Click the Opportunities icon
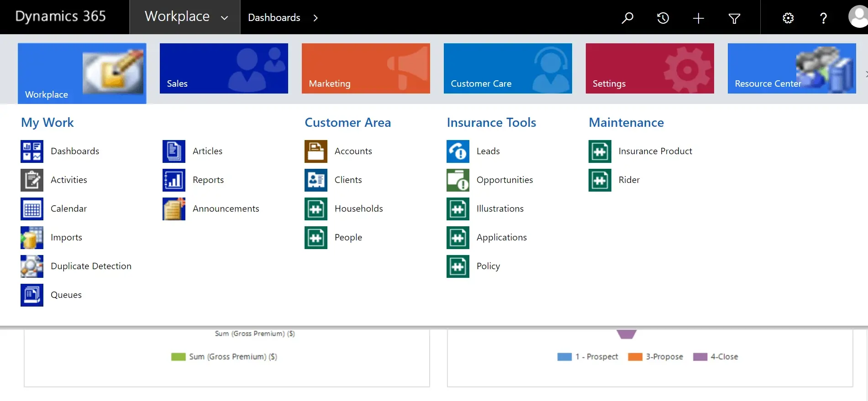Image resolution: width=868 pixels, height=401 pixels. coord(458,180)
